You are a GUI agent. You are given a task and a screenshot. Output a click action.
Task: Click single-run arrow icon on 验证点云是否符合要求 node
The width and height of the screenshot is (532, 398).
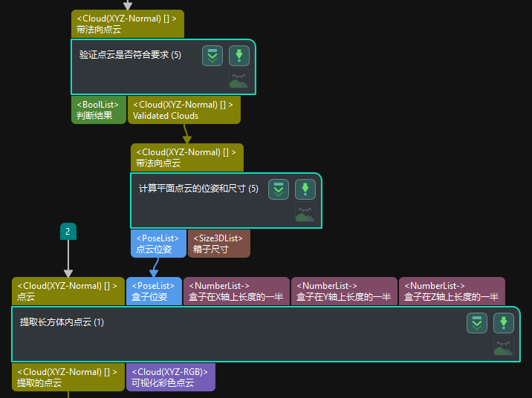click(239, 56)
